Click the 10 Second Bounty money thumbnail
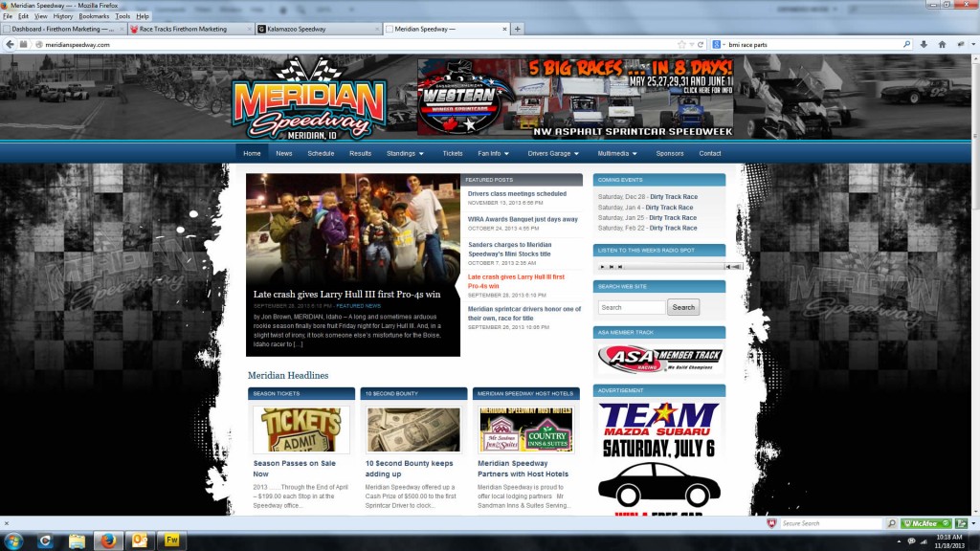Viewport: 980px width, 551px height. [413, 430]
